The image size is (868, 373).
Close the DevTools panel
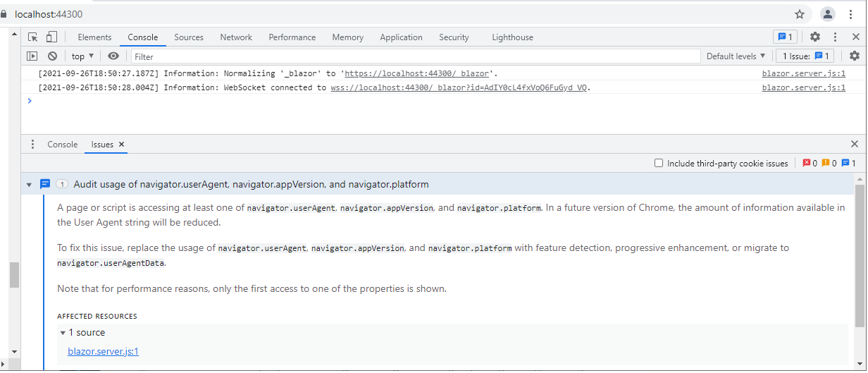tap(855, 37)
